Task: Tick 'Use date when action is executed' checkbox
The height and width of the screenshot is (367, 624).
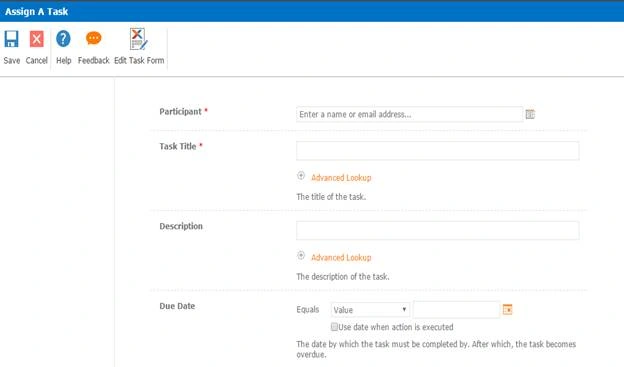Action: click(334, 327)
